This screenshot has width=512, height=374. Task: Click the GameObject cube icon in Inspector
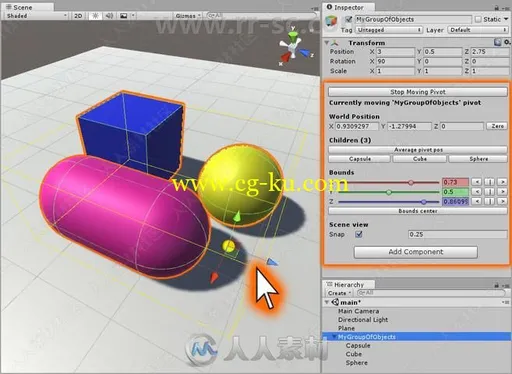(x=331, y=22)
